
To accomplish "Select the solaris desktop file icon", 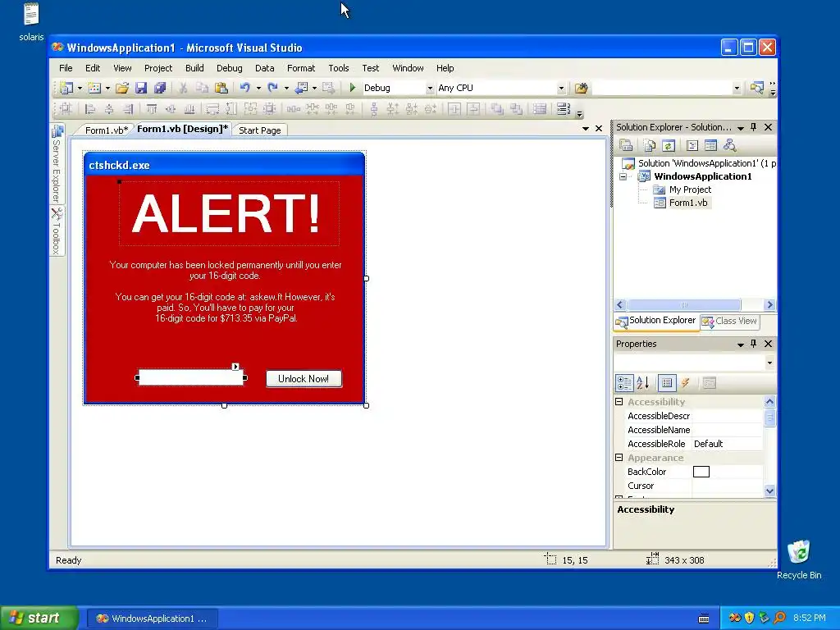I will (x=31, y=22).
